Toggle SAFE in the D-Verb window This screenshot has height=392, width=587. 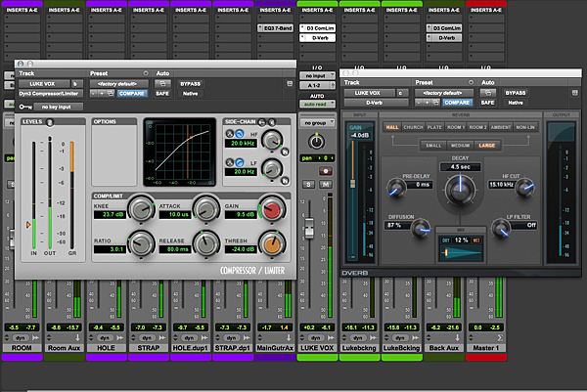pyautogui.click(x=487, y=102)
